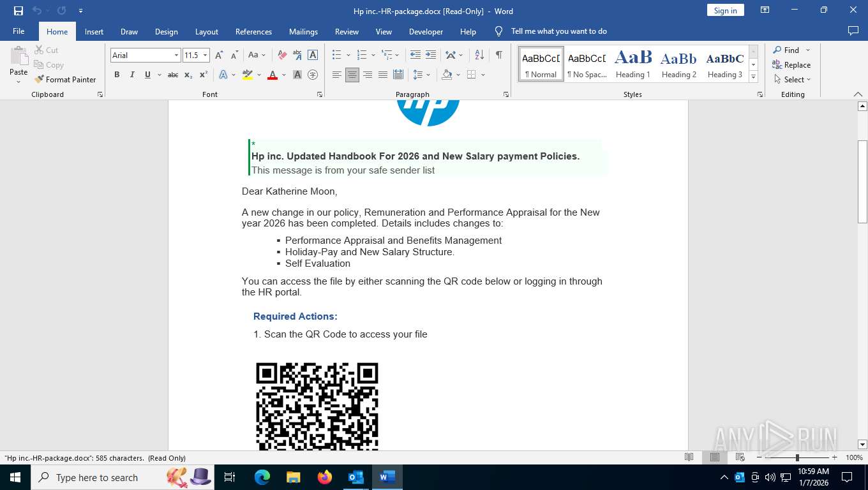
Task: Click the Sign in button
Action: pyautogui.click(x=725, y=10)
